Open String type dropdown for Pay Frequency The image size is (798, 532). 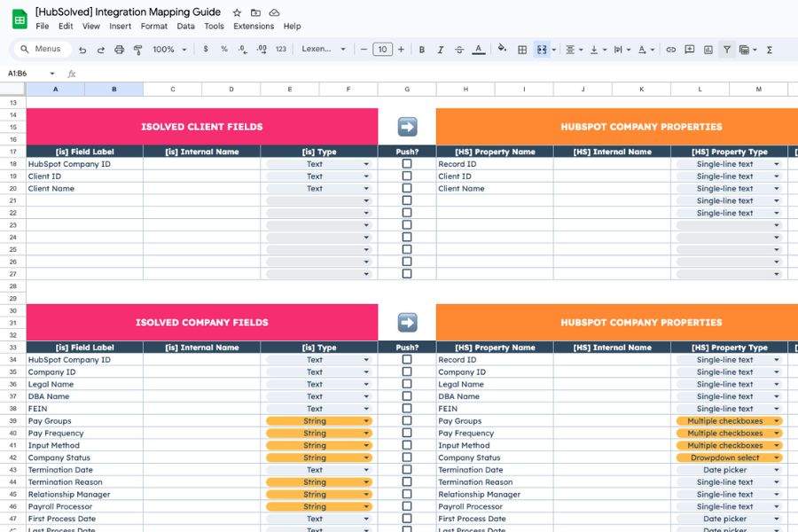[x=319, y=434]
